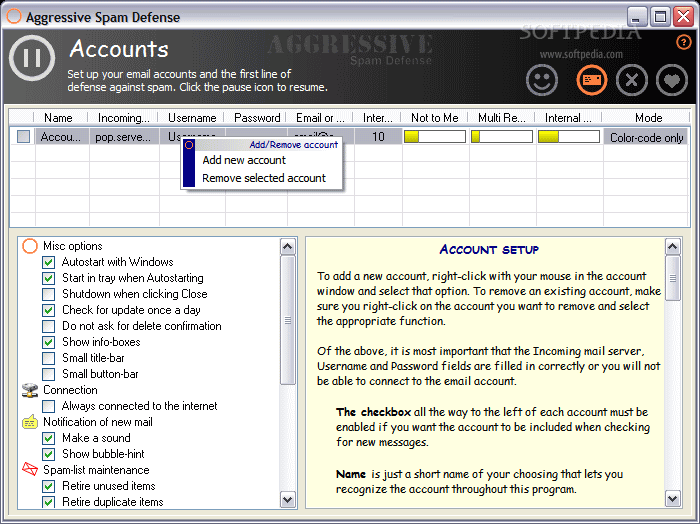Click the Account Setup help scroll down arrow
The image size is (700, 524).
pos(673,498)
